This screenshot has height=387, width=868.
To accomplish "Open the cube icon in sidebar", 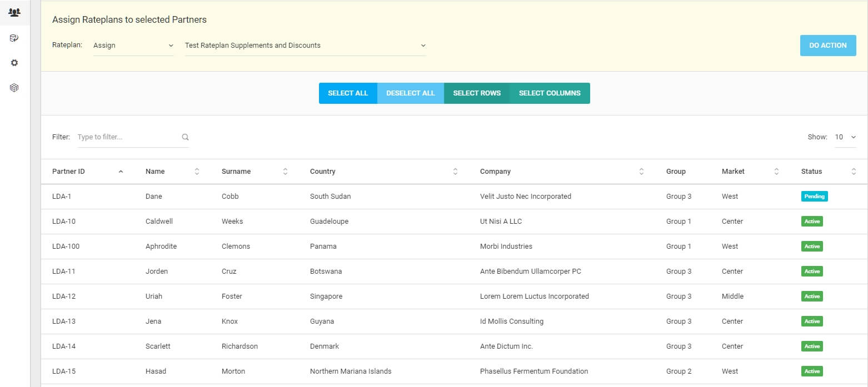I will pyautogui.click(x=14, y=88).
